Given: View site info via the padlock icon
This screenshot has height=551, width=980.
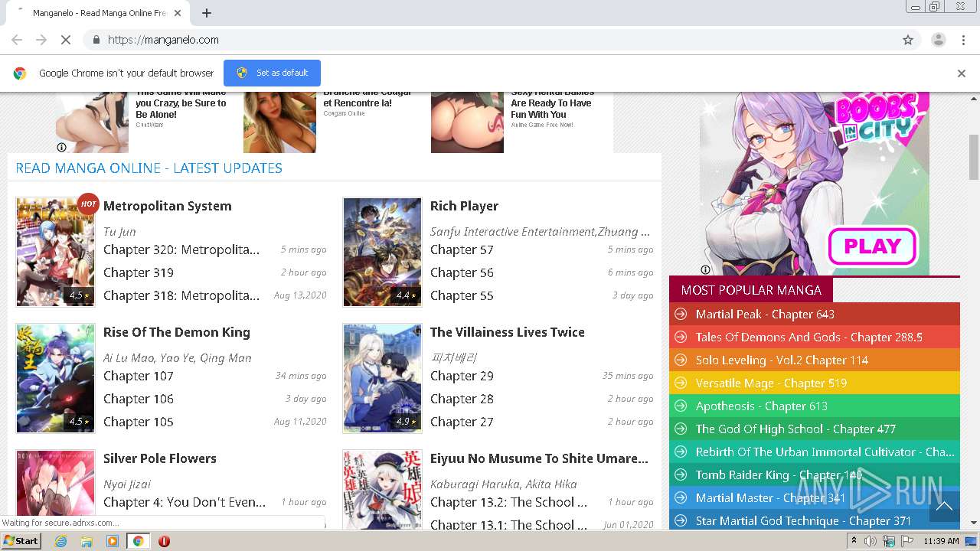Looking at the screenshot, I should click(96, 40).
